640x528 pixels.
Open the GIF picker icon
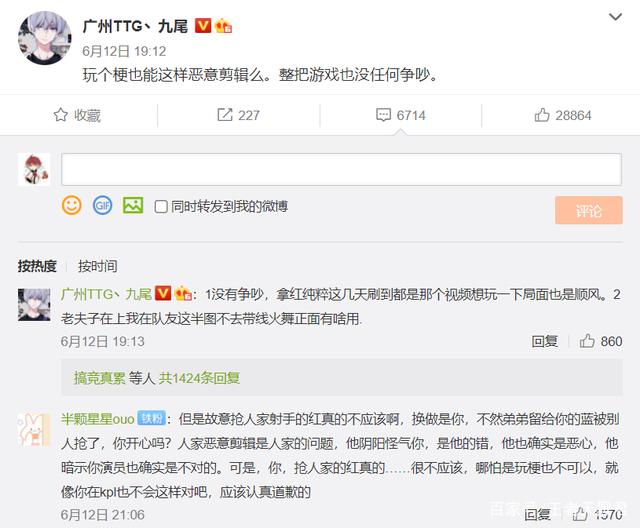(102, 205)
